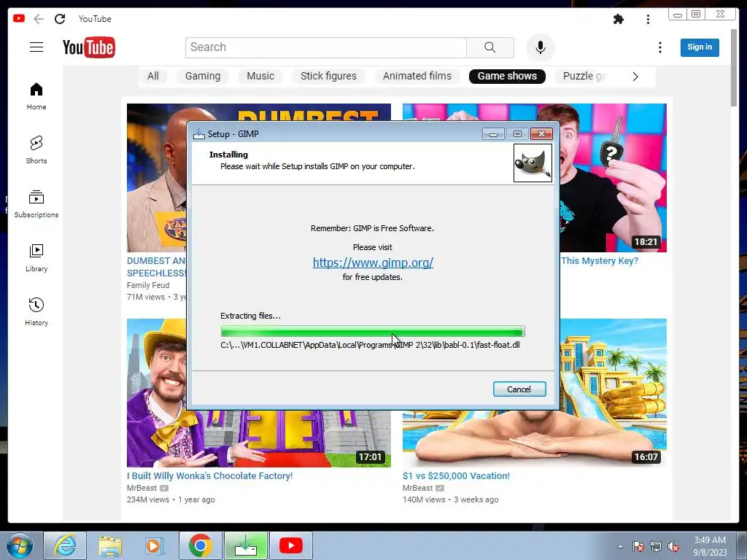Viewport: 747px width, 560px height.
Task: Open MrBeast channel under Willy Wonka video
Action: point(142,488)
